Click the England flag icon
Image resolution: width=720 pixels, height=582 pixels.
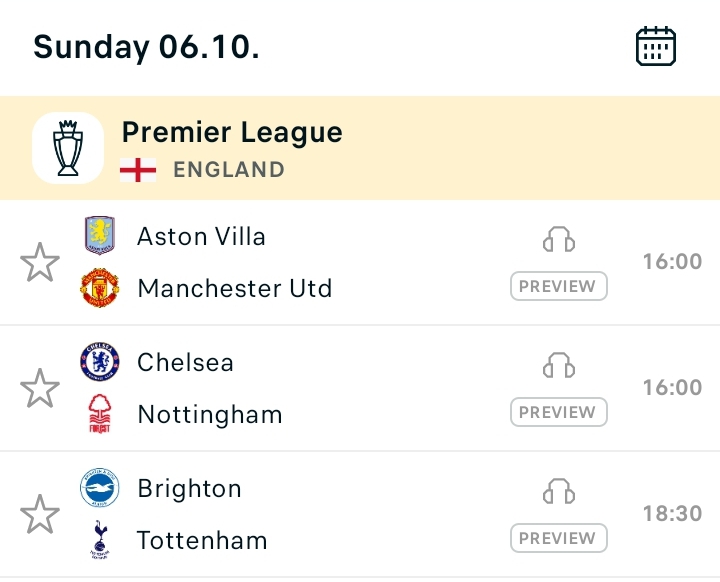tap(138, 170)
